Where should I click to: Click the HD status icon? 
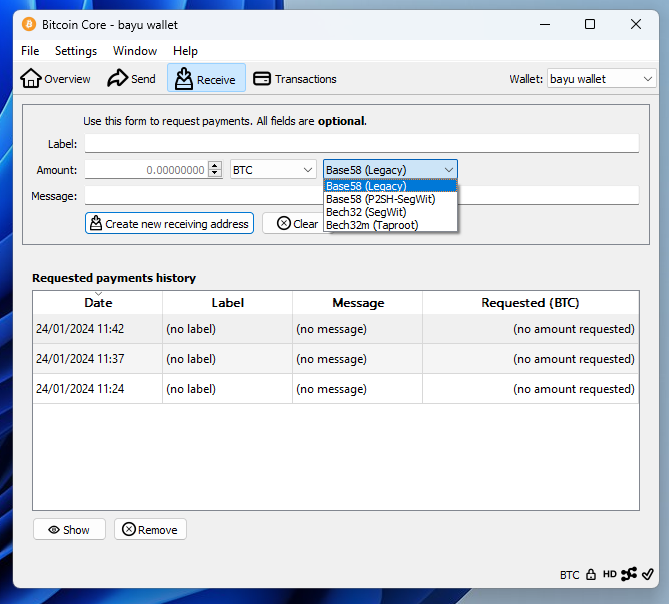610,574
